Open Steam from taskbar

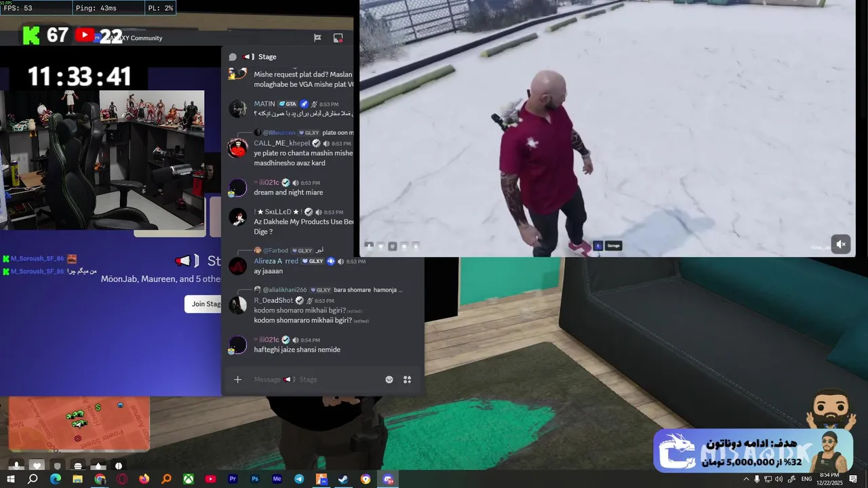click(343, 479)
